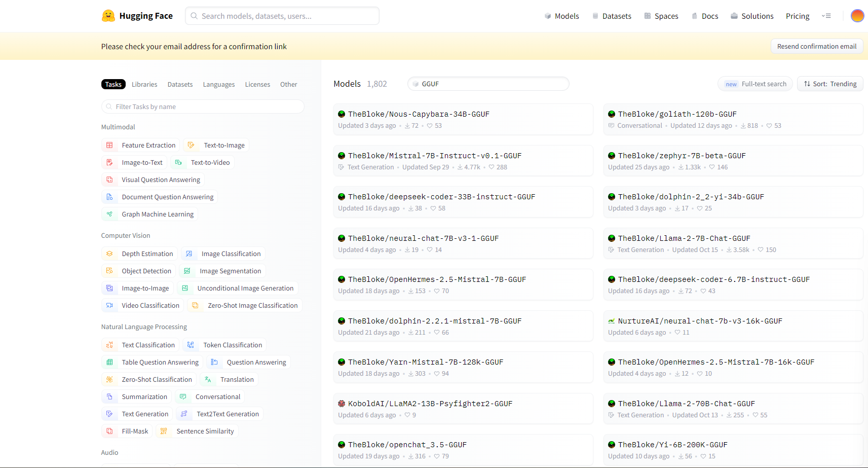Open TheBloke/openchat_3.5-GGUF model
The image size is (868, 468).
[463, 450]
